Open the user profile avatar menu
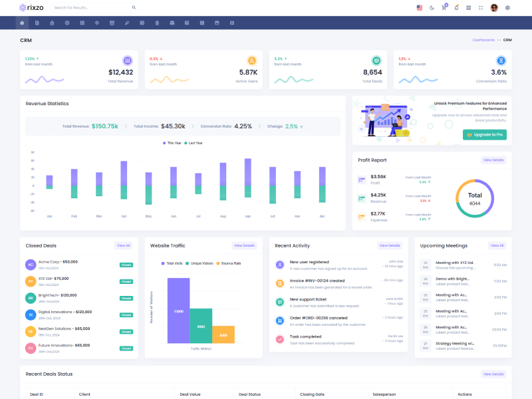Viewport: 532px width, 399px height. tap(494, 8)
